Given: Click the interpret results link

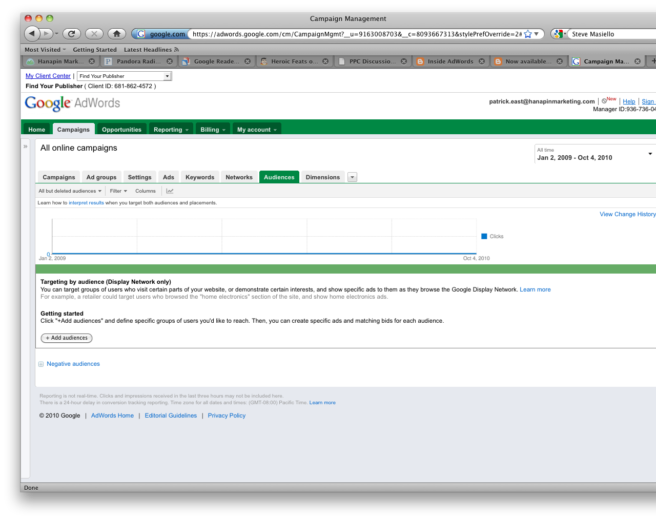Looking at the screenshot, I should (x=86, y=203).
